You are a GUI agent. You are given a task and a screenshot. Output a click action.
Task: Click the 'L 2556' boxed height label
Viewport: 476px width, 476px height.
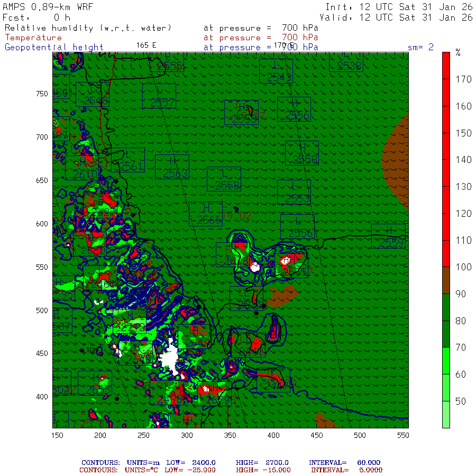pyautogui.click(x=297, y=227)
